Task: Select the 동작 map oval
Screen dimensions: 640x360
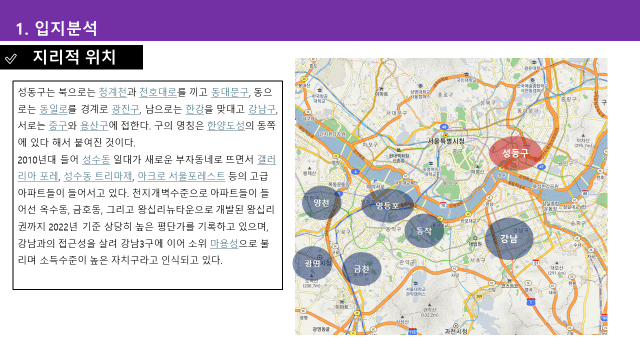Action: pyautogui.click(x=424, y=231)
